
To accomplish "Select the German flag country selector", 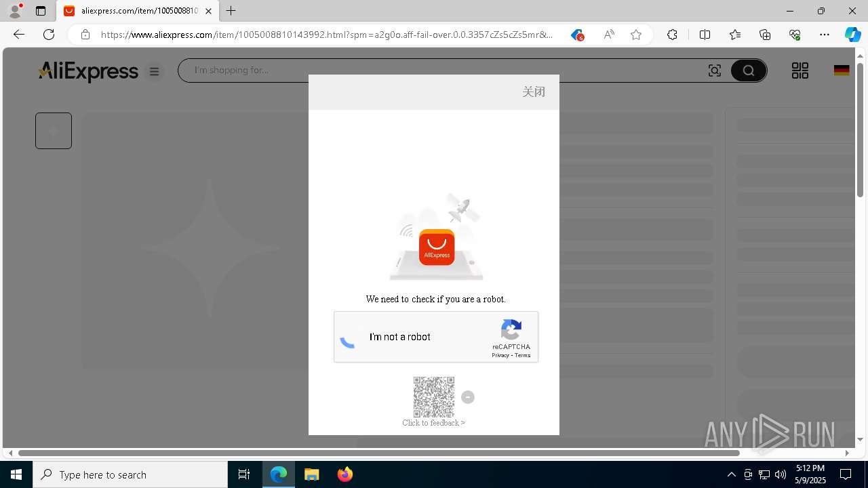I will [842, 70].
